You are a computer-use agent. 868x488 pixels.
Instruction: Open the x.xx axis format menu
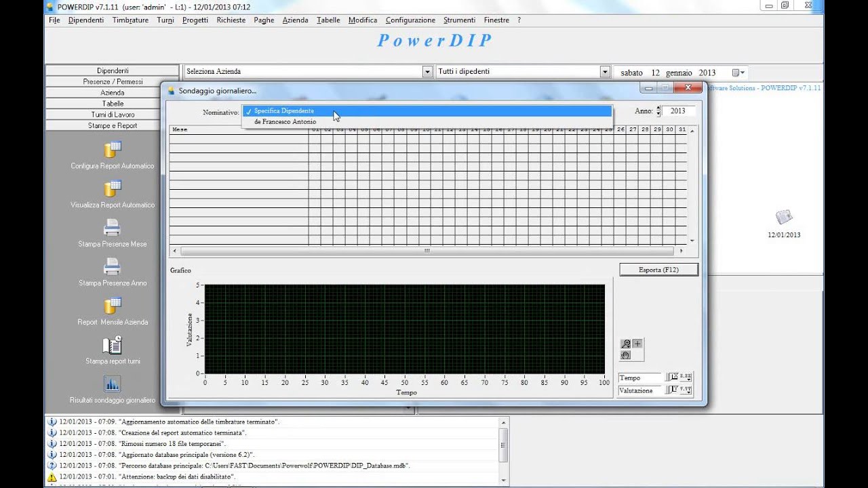[686, 377]
